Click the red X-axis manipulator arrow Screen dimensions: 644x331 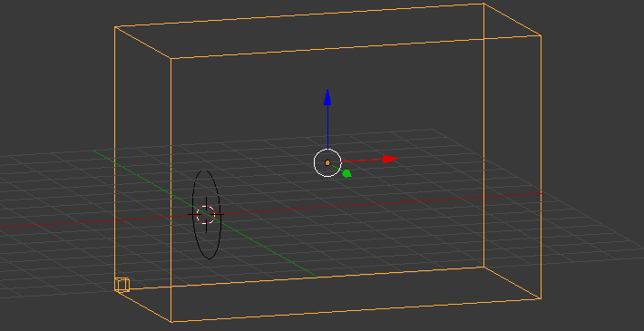391,160
